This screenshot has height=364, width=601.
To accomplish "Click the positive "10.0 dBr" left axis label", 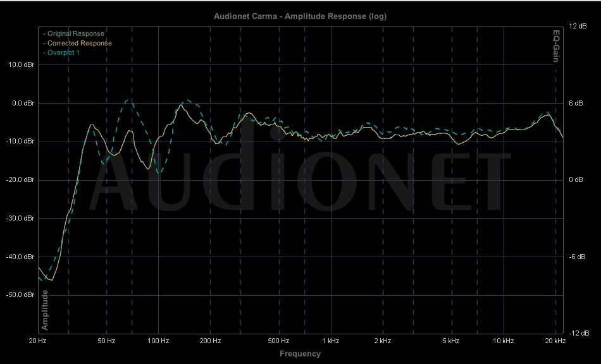I will 21,64.
